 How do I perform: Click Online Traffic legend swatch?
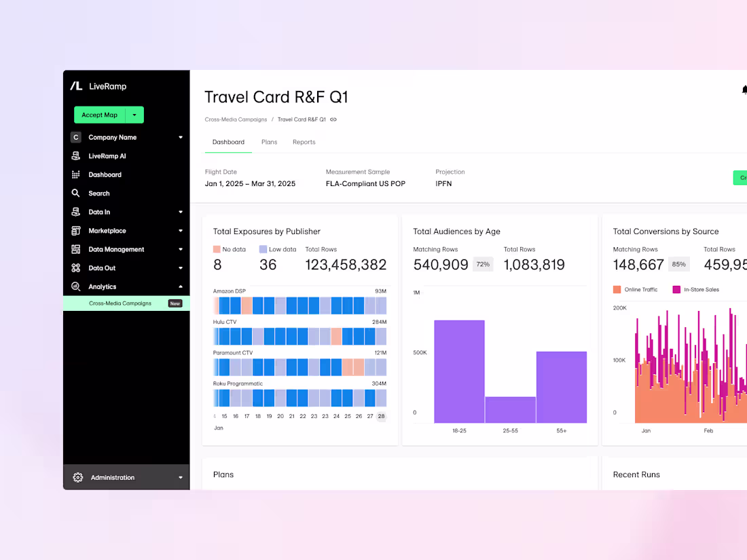[x=617, y=290]
